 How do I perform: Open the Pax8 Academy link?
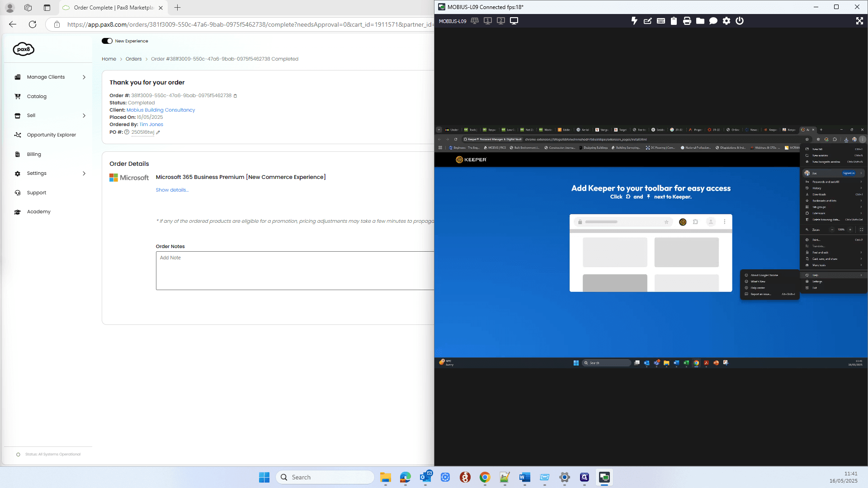click(38, 211)
